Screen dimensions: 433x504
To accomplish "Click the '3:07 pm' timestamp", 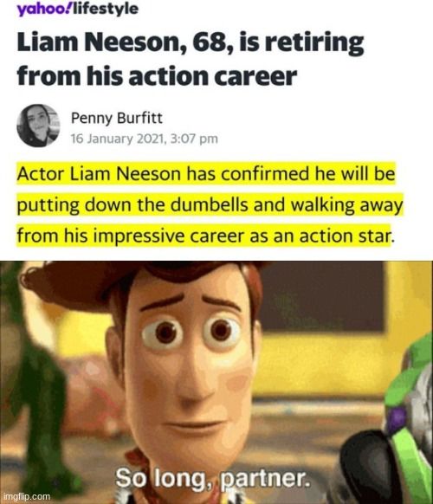I will click(194, 139).
